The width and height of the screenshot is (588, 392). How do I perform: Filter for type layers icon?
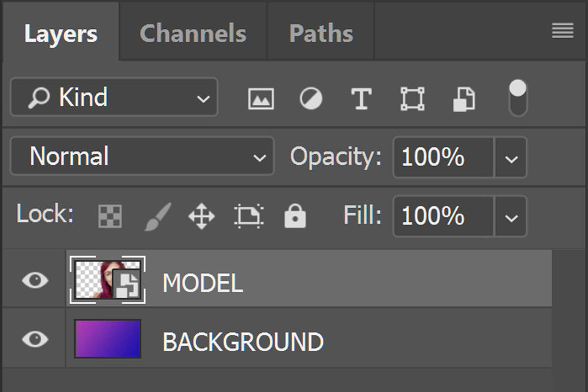tap(361, 98)
